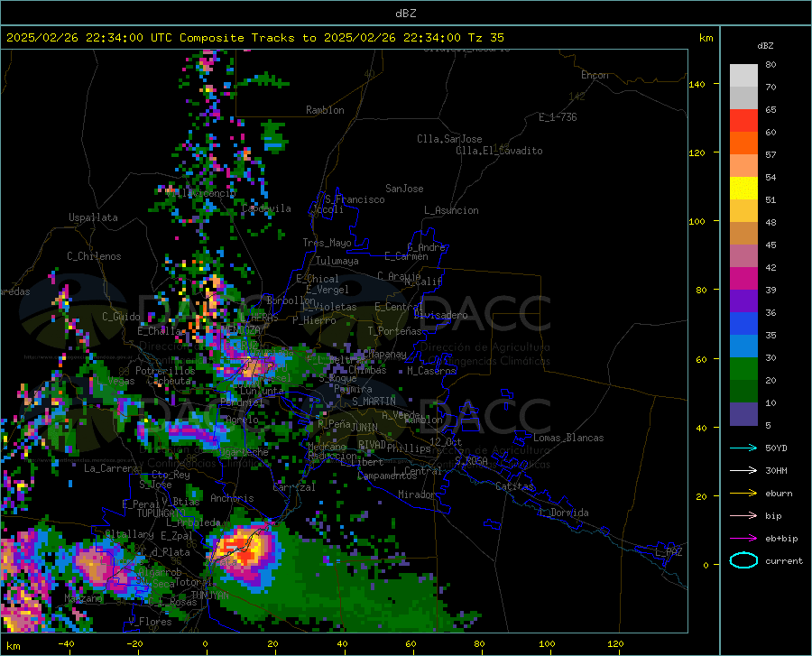The width and height of the screenshot is (812, 656).
Task: Click the E_1-736 map label
Action: (558, 117)
